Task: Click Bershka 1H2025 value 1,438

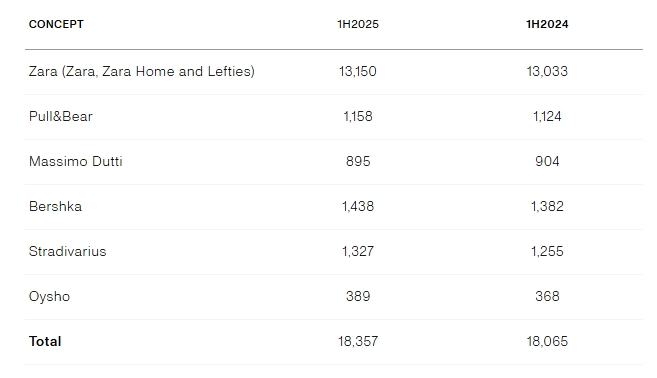Action: tap(358, 206)
